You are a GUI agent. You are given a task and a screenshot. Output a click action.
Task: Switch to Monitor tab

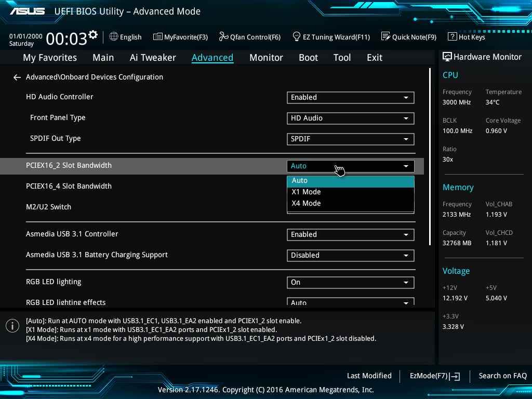click(x=266, y=58)
